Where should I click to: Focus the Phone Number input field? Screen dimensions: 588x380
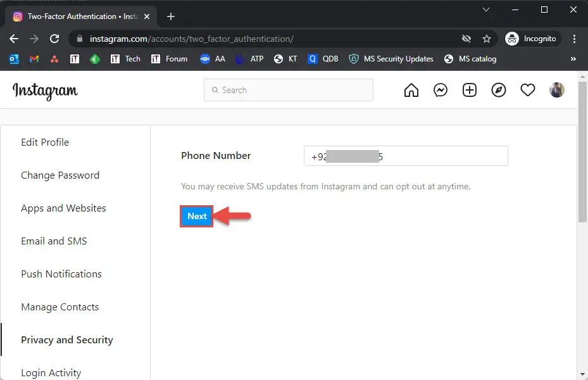point(406,156)
